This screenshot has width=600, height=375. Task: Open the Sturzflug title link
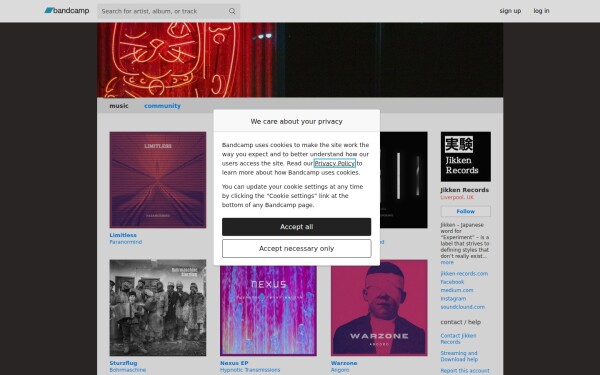(x=123, y=363)
